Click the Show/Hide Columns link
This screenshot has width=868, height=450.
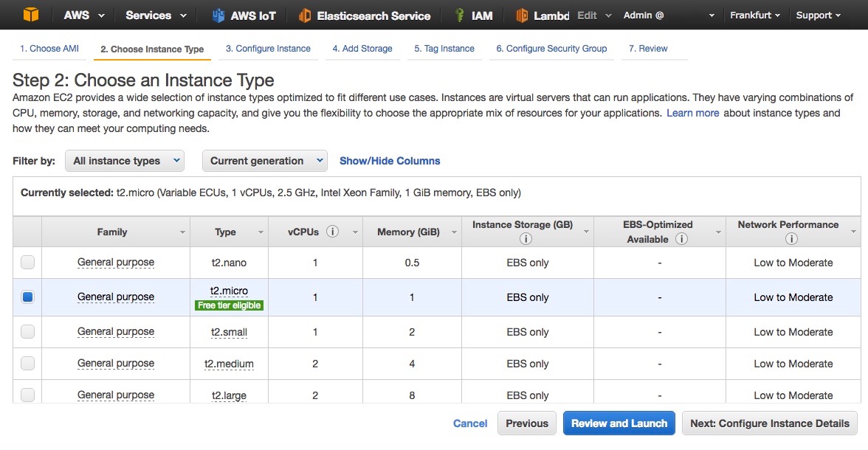[390, 161]
